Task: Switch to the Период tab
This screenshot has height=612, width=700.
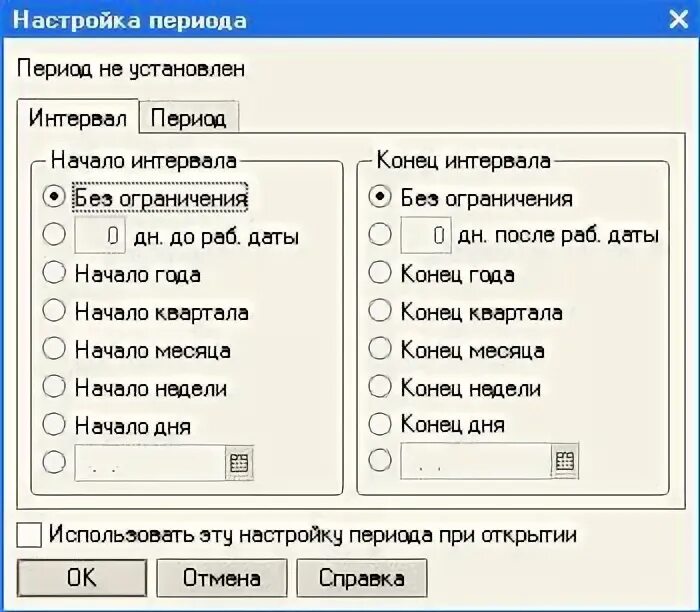Action: pyautogui.click(x=188, y=118)
